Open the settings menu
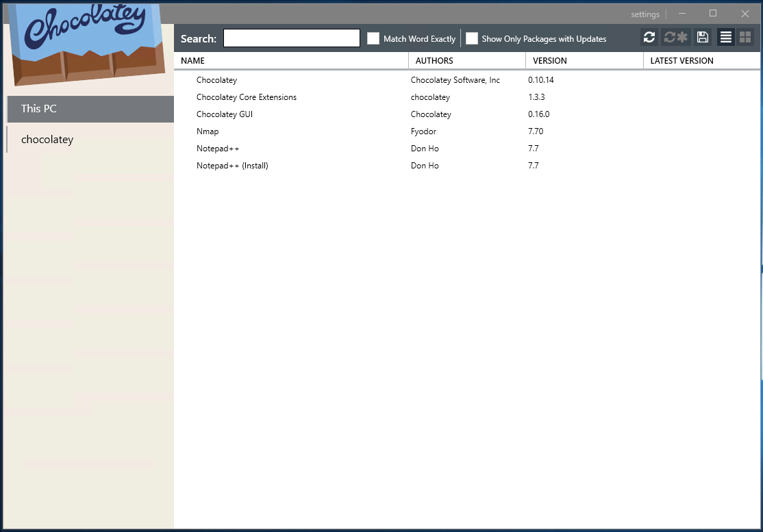Viewport: 763px width, 532px height. click(x=645, y=13)
